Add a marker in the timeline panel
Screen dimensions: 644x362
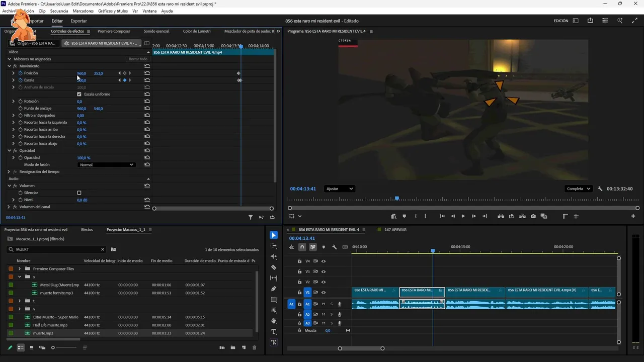[324, 247]
